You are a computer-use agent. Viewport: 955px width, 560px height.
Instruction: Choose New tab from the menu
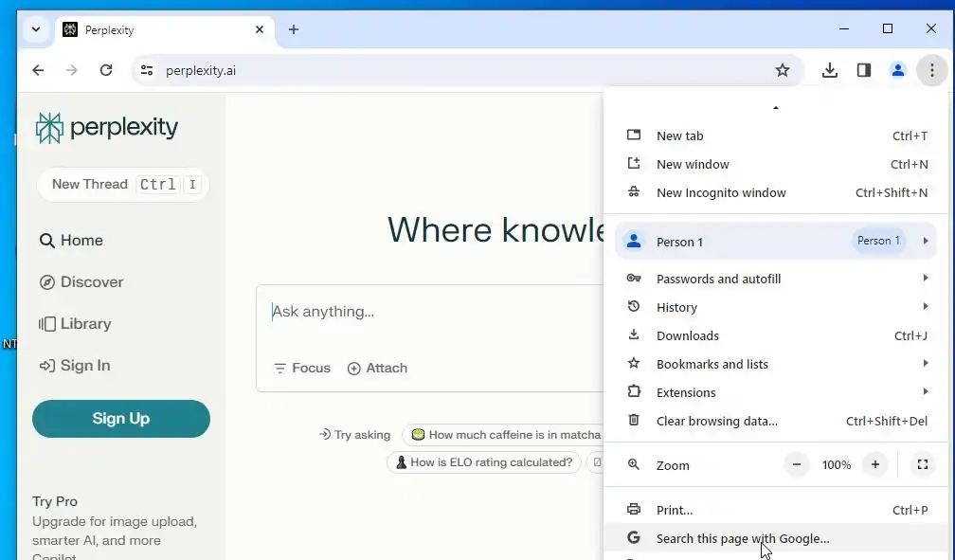(x=775, y=135)
